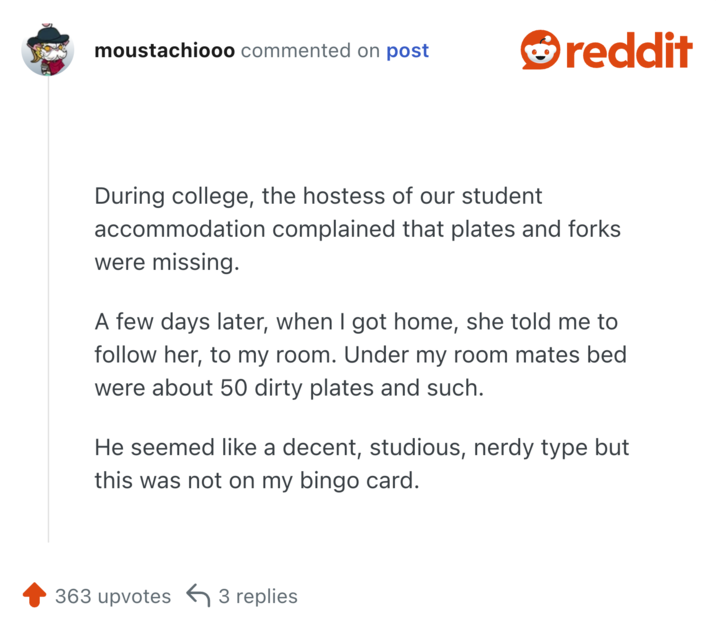The width and height of the screenshot is (716, 621).
Task: Click the "363 upvotes" count
Action: [113, 596]
